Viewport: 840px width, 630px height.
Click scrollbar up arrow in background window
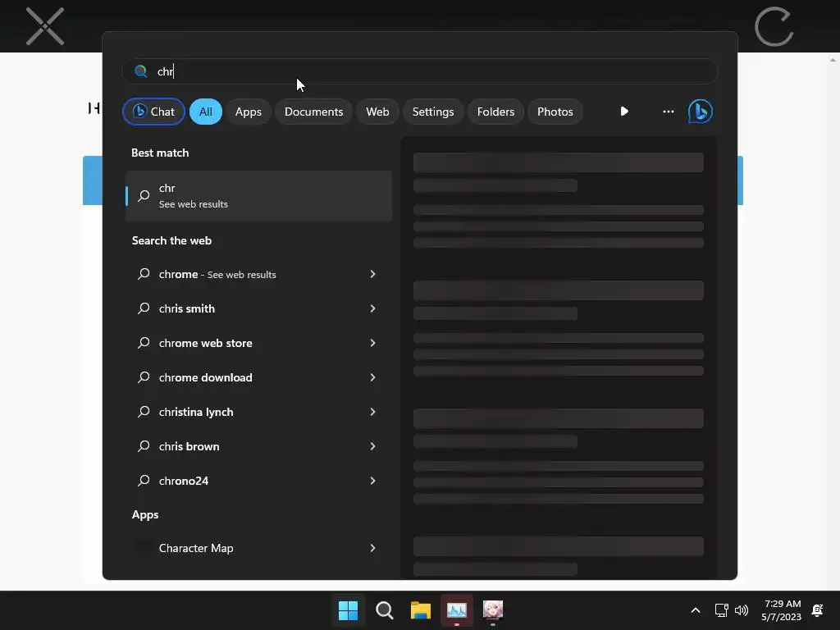pos(833,58)
